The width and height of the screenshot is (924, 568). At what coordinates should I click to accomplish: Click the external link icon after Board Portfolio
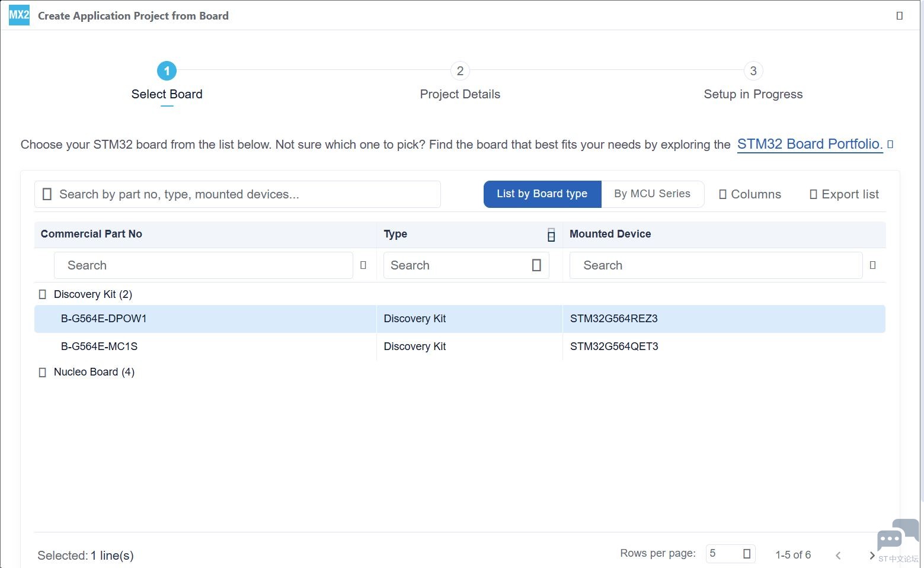click(x=890, y=144)
